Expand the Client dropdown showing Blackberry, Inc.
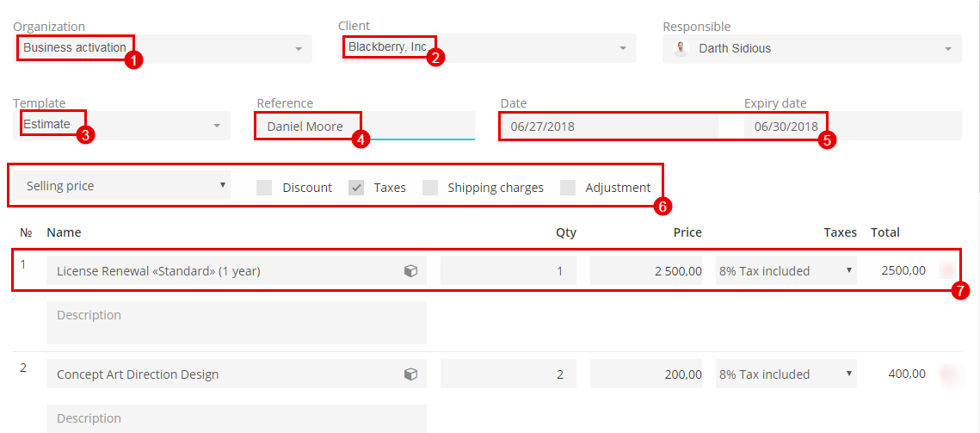This screenshot has width=980, height=433. (487, 48)
